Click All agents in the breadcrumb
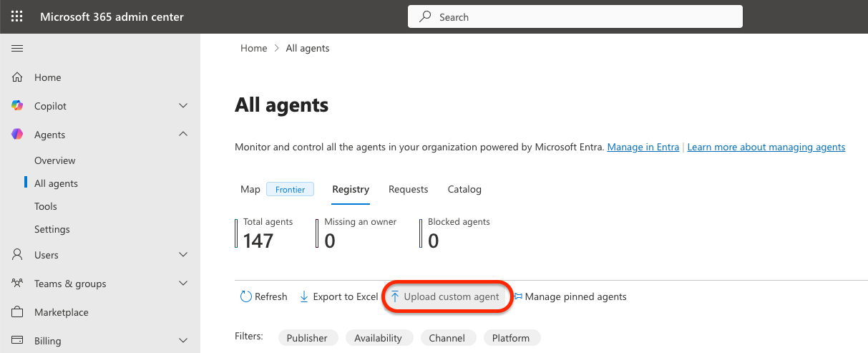 [308, 48]
